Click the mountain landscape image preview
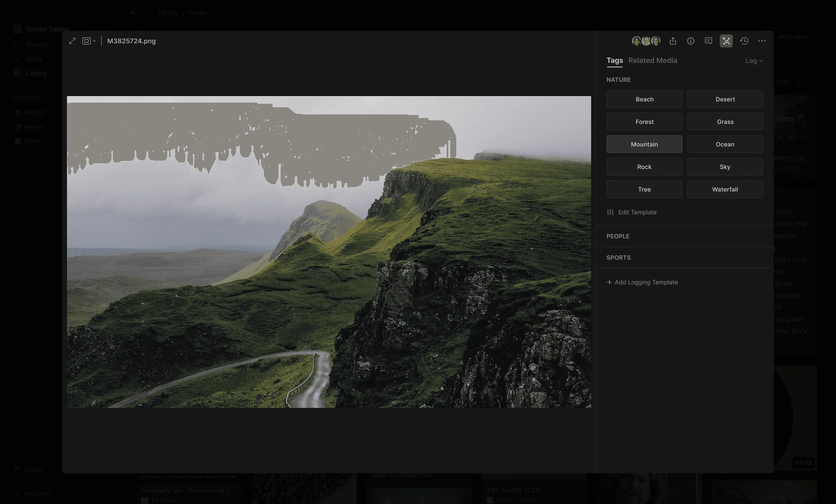This screenshot has width=836, height=504. tap(329, 252)
